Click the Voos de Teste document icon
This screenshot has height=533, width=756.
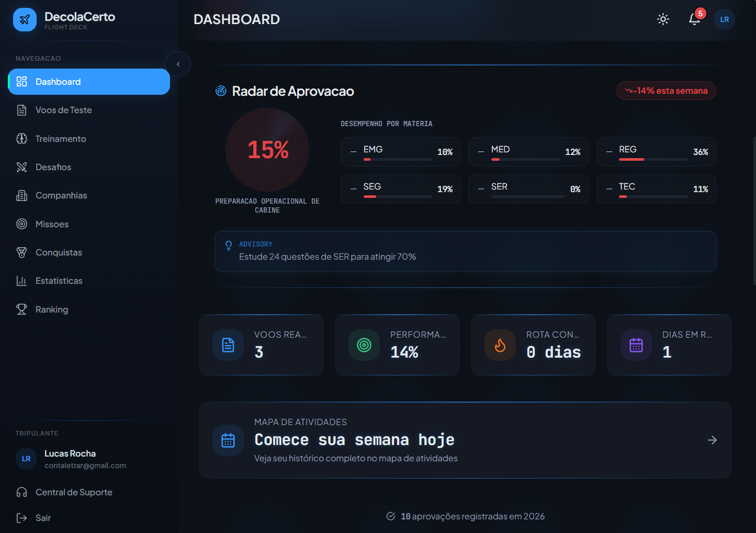tap(21, 110)
